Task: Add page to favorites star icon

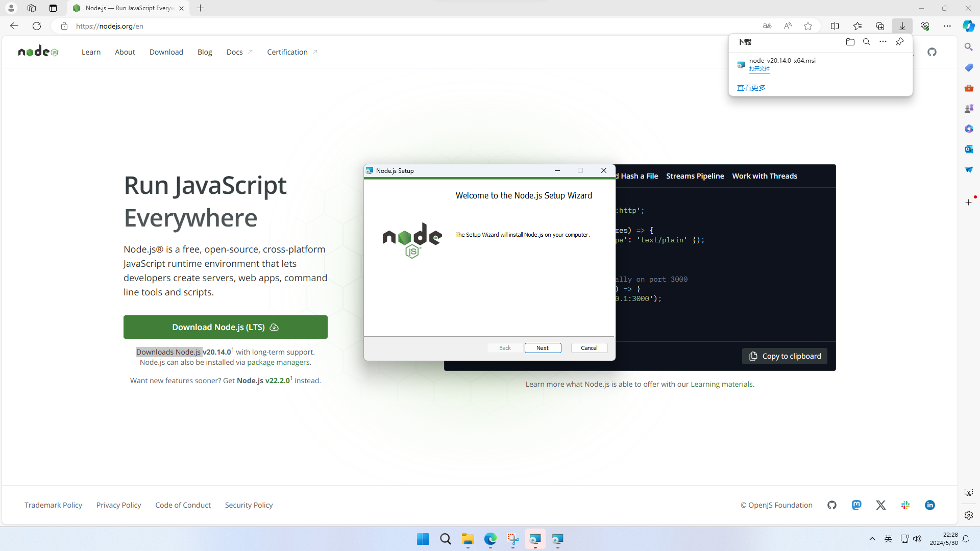Action: point(808,26)
